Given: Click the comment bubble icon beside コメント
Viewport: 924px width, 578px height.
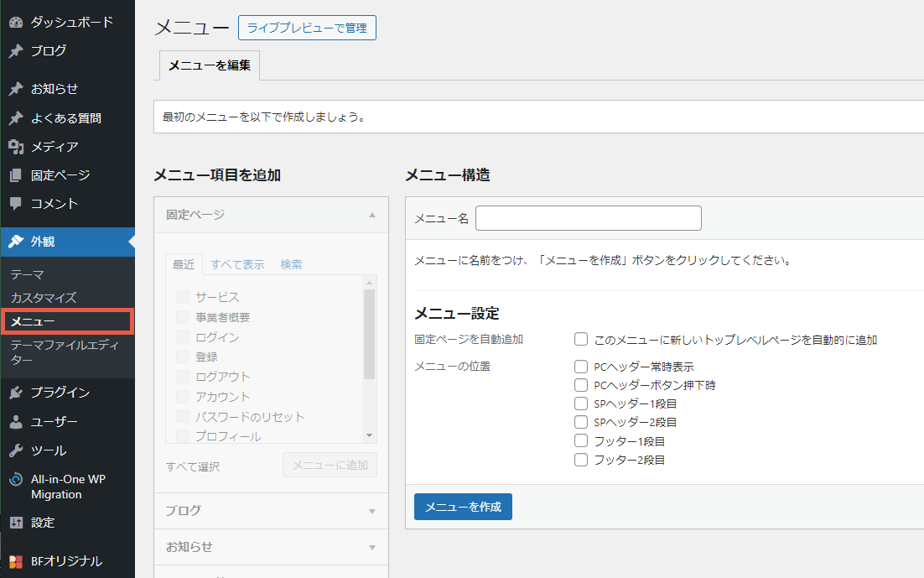Looking at the screenshot, I should (x=16, y=204).
